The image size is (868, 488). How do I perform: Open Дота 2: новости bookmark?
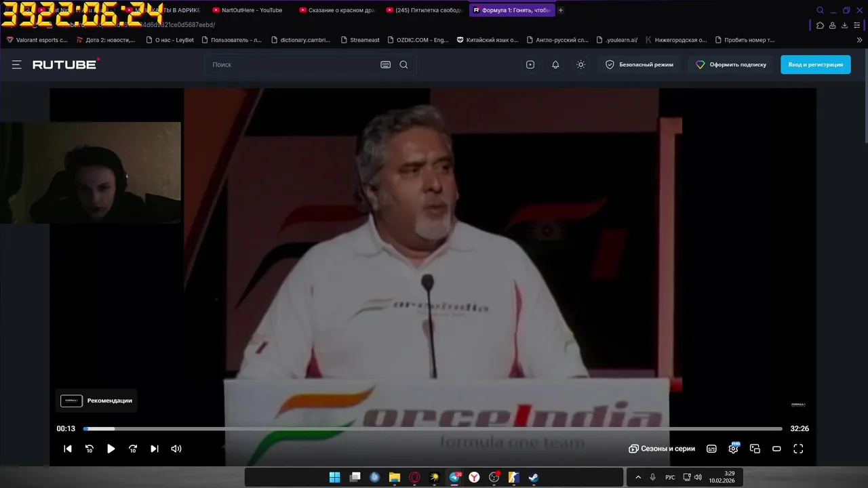coord(105,40)
